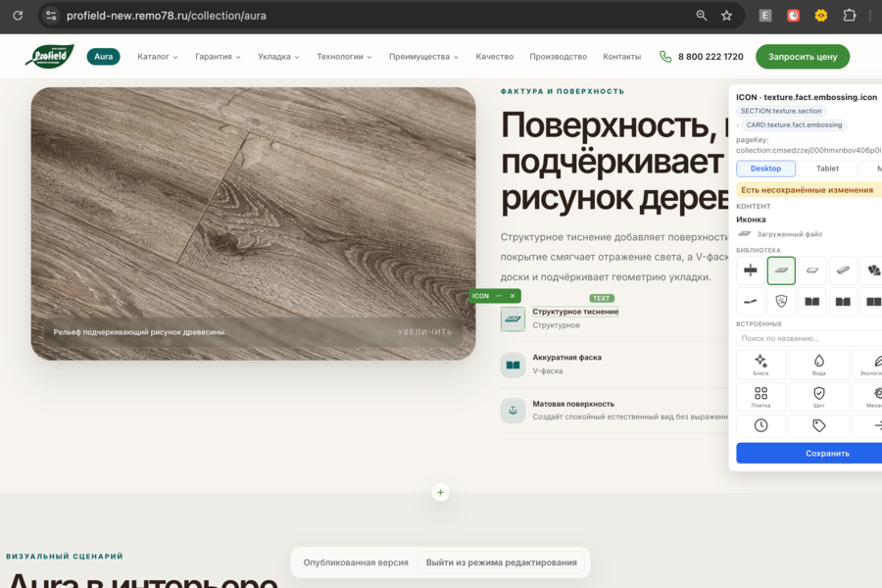Pick the built-in clock icon
Image resolution: width=882 pixels, height=588 pixels.
click(760, 424)
